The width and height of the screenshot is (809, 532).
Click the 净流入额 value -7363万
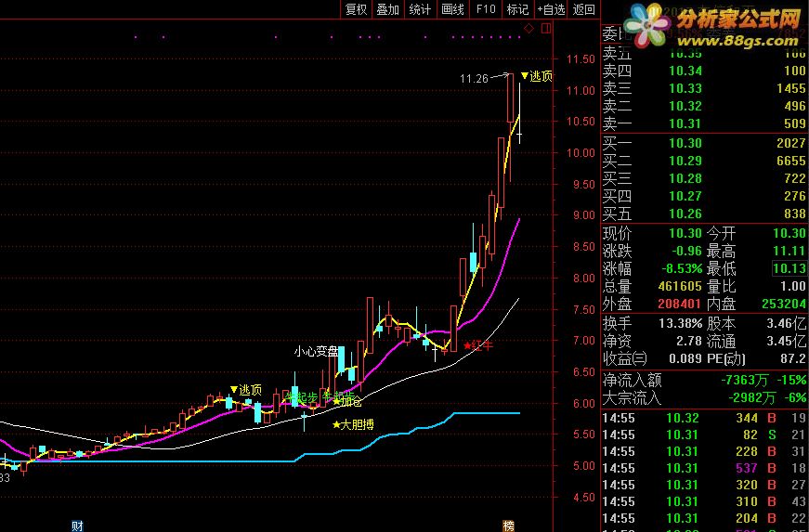745,381
